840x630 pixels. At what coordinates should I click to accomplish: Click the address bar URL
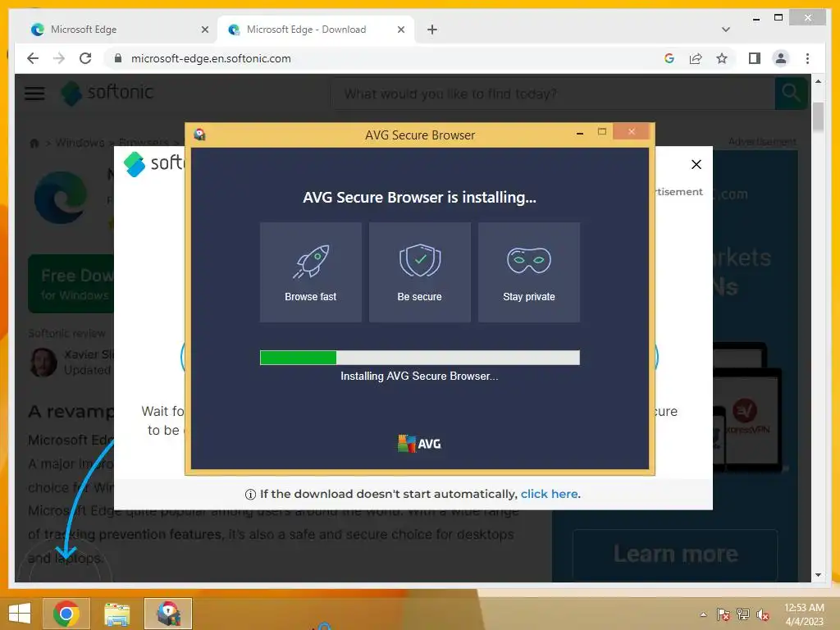[x=211, y=58]
